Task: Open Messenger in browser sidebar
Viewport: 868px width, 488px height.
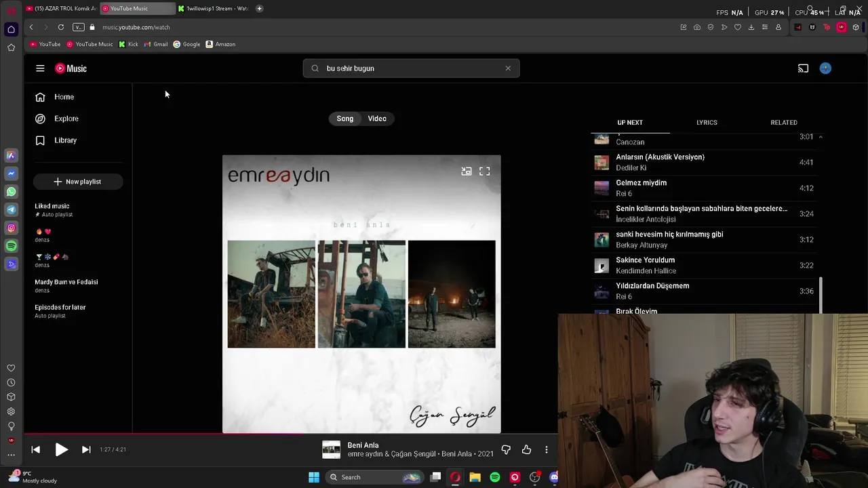Action: click(x=11, y=174)
